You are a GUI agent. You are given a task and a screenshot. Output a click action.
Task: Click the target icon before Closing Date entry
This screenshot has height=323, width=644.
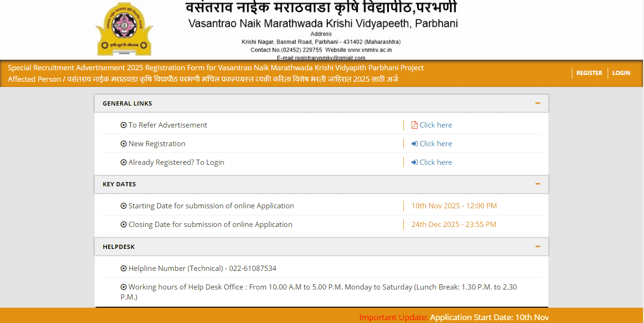point(124,224)
